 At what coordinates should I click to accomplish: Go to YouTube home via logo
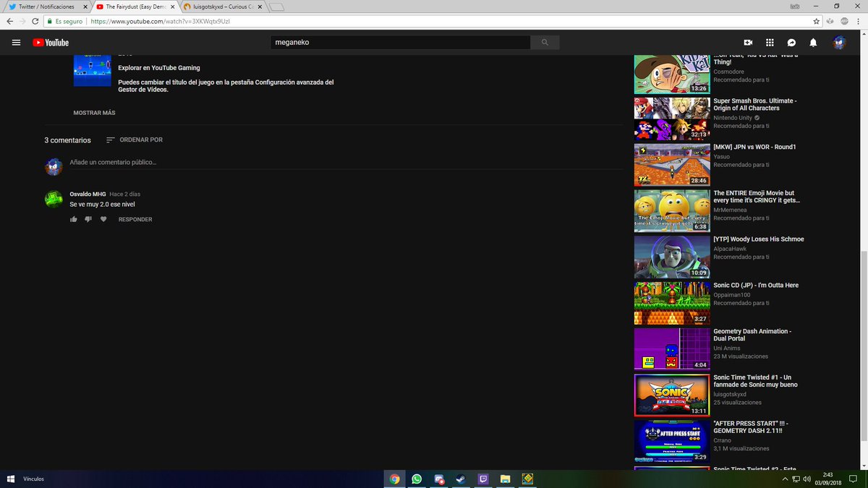click(51, 43)
